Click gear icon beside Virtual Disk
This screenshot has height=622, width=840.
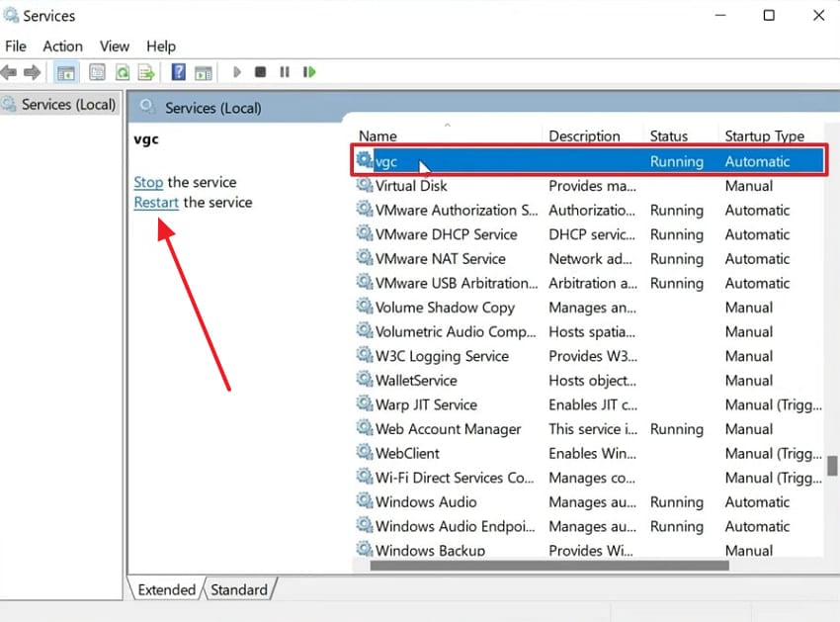tap(365, 185)
